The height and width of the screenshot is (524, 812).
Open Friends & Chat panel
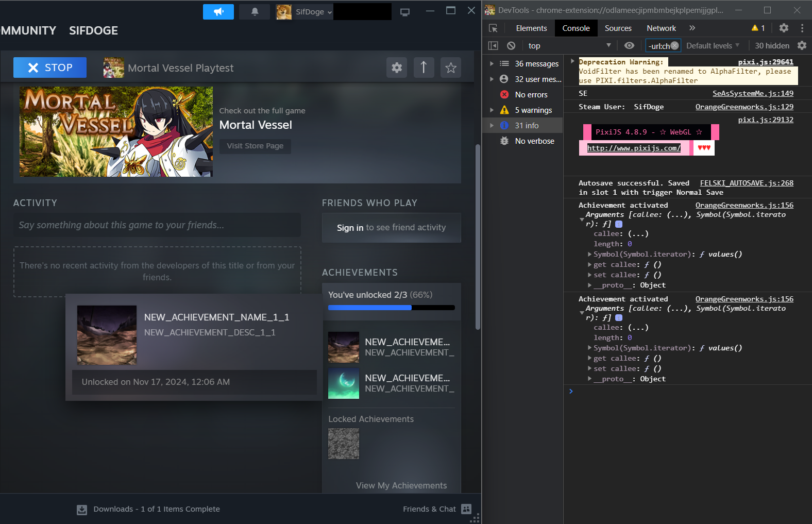pyautogui.click(x=437, y=509)
